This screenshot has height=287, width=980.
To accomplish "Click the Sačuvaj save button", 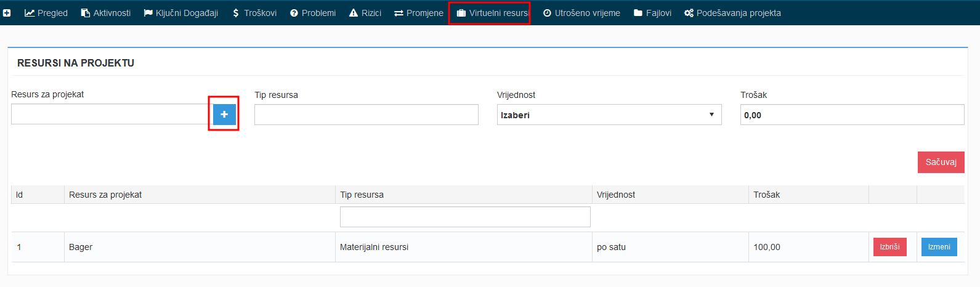I will [941, 162].
